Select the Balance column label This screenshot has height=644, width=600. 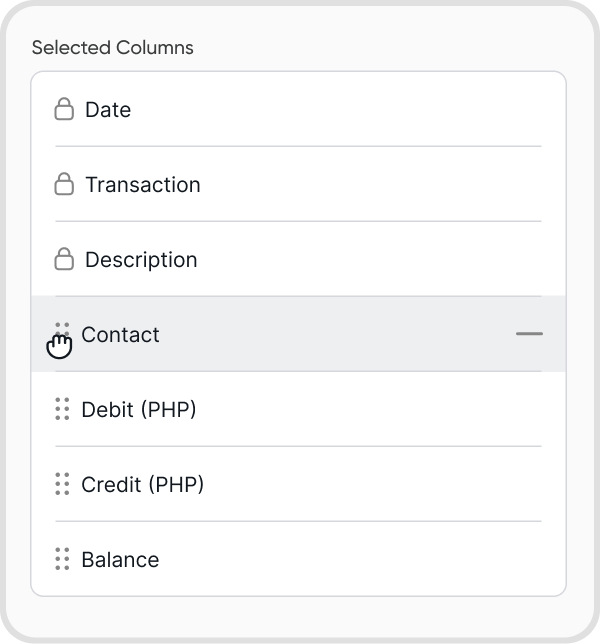point(120,560)
